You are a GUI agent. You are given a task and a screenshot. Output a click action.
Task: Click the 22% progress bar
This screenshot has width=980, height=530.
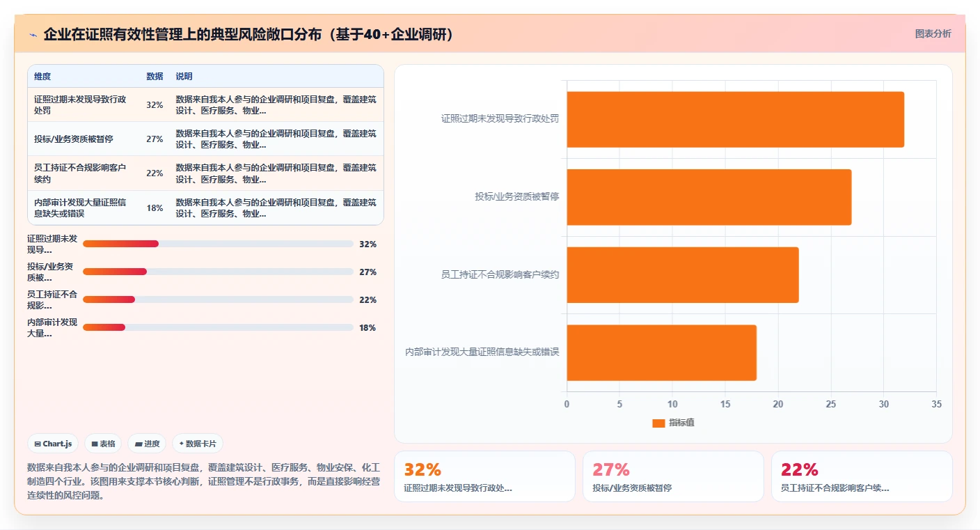tap(218, 299)
